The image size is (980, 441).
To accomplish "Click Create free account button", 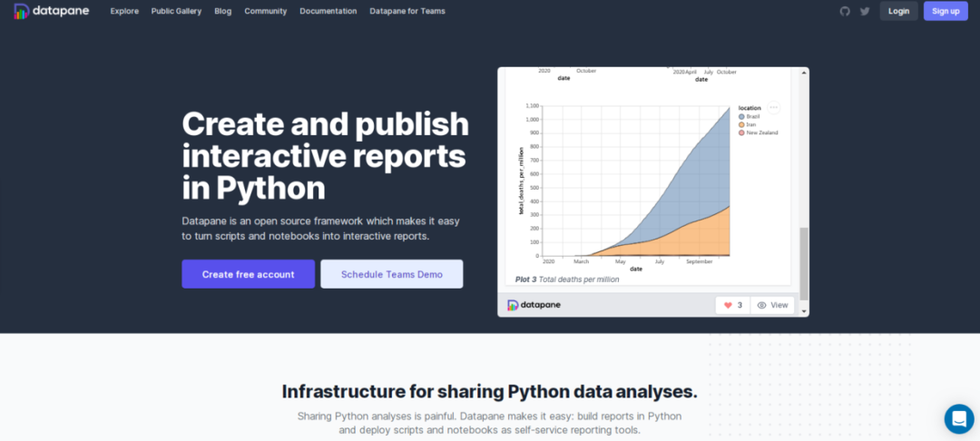I will click(x=248, y=274).
